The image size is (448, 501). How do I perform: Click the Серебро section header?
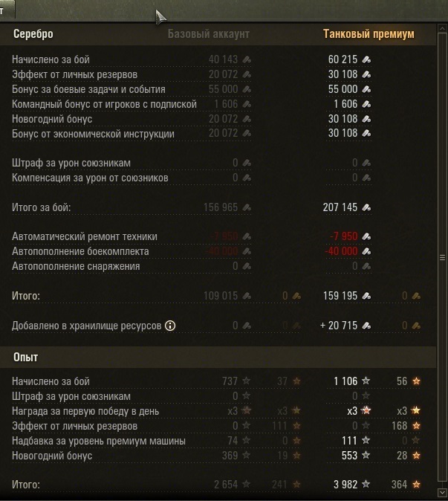33,34
